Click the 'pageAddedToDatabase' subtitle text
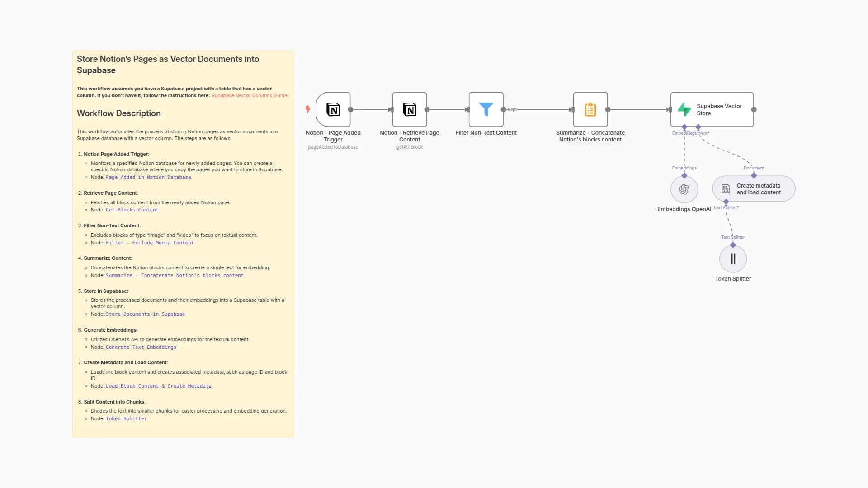 [x=333, y=147]
